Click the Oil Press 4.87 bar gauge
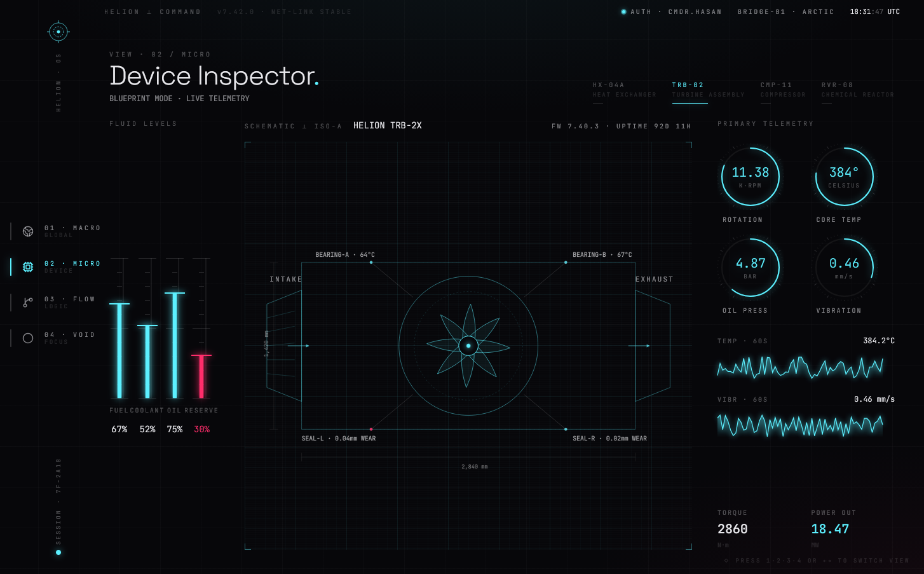Viewport: 924px width, 574px height. (x=751, y=268)
